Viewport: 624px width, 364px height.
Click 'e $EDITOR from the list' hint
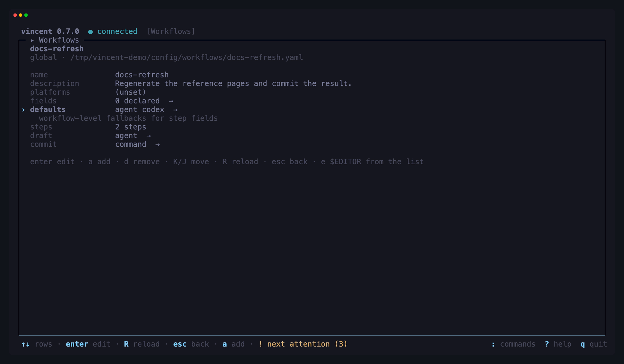tap(372, 162)
